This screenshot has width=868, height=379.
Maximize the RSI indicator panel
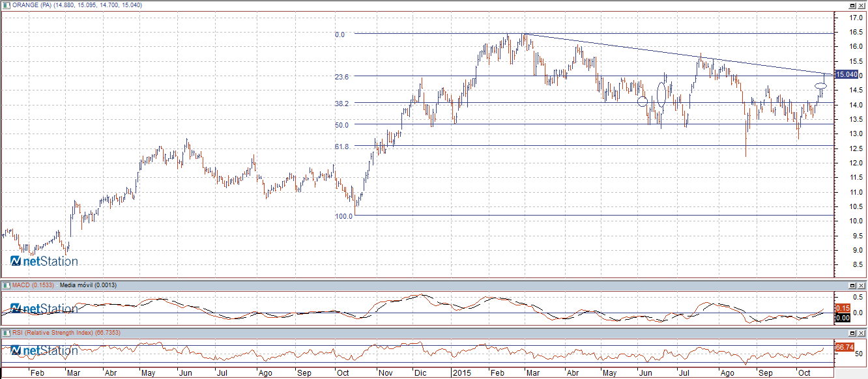pos(852,333)
